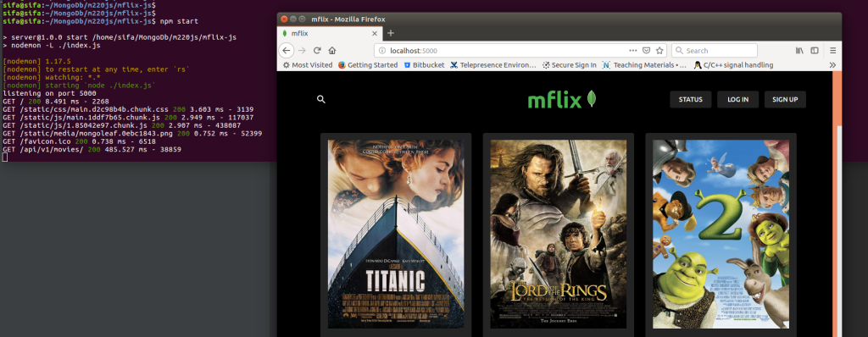Click the Firefox Search box

(714, 50)
